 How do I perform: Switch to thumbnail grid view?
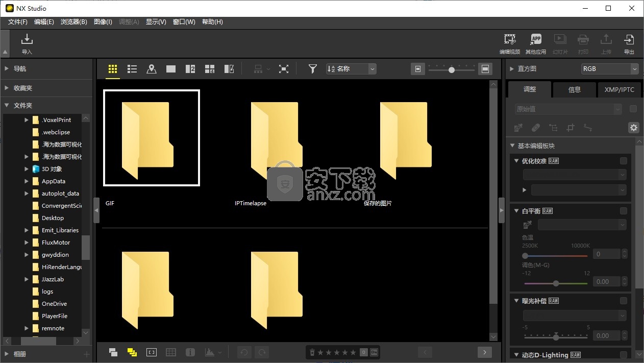coord(113,69)
